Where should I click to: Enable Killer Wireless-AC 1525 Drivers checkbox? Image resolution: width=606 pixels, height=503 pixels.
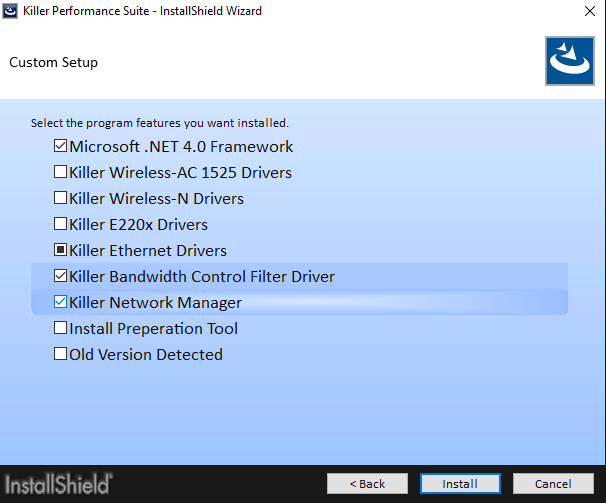coord(60,172)
